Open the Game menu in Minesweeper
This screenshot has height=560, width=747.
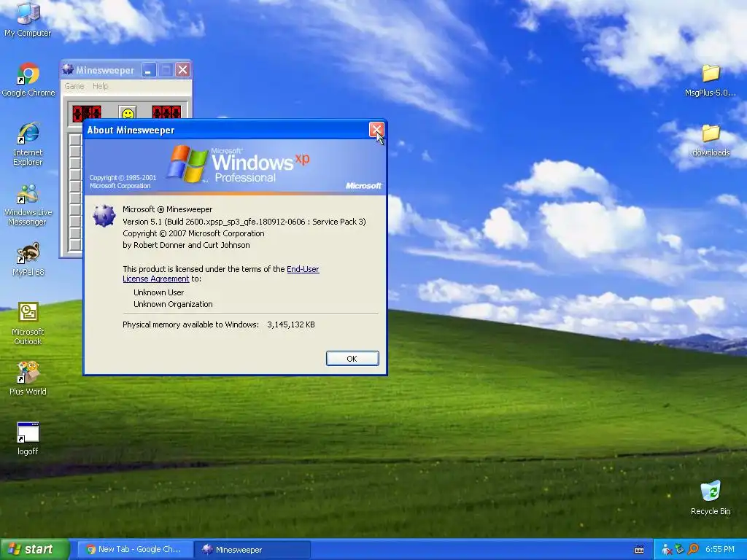click(x=74, y=86)
